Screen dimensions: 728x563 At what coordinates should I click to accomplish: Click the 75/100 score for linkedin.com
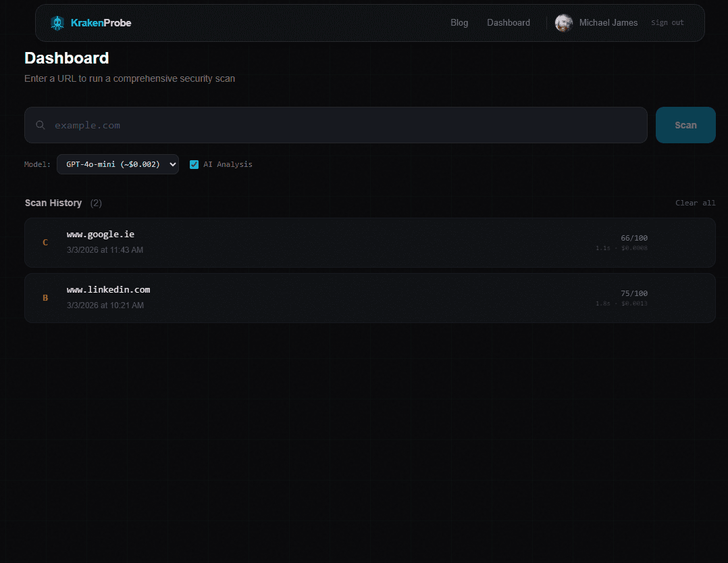633,293
